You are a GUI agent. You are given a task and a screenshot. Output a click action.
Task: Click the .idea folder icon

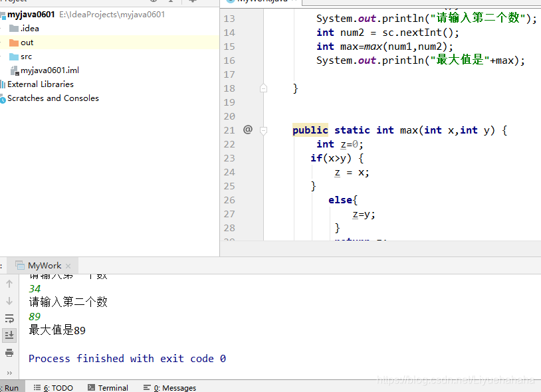coord(14,29)
